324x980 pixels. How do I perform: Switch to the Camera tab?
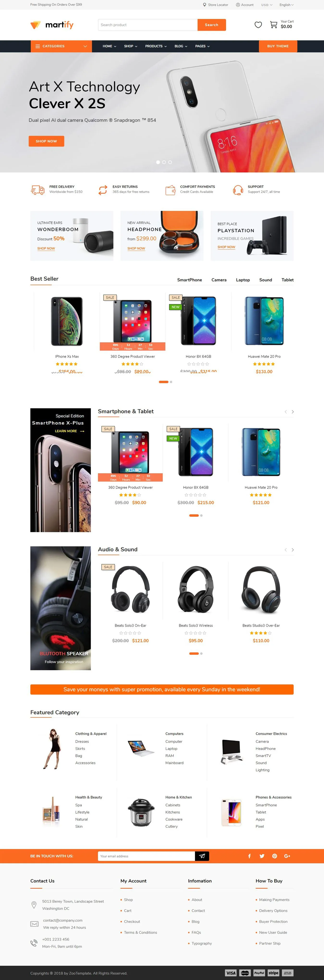(x=219, y=280)
